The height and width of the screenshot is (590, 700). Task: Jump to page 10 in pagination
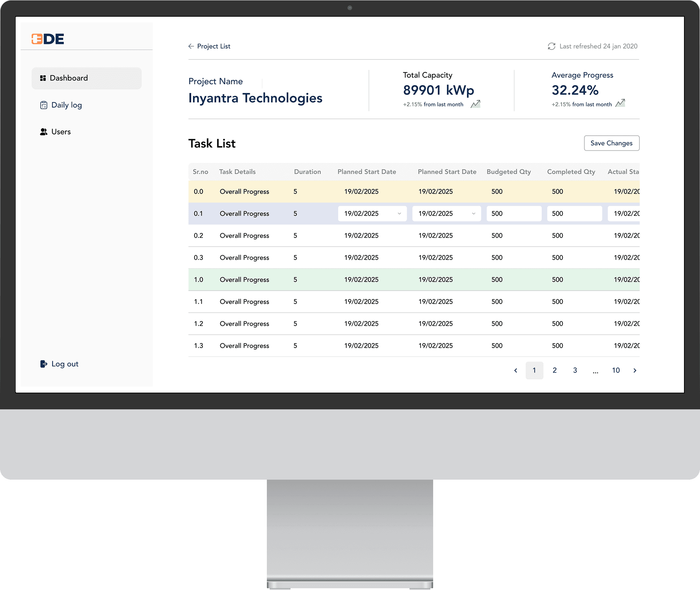pos(616,370)
